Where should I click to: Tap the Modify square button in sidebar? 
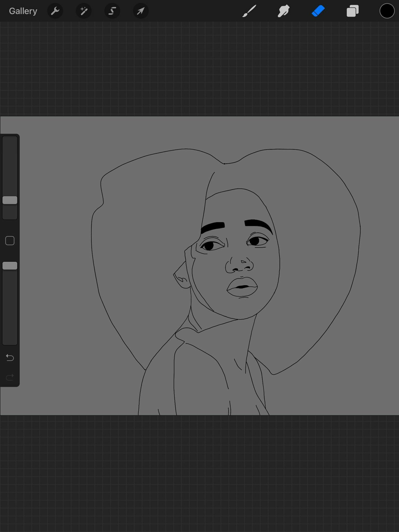(x=10, y=241)
